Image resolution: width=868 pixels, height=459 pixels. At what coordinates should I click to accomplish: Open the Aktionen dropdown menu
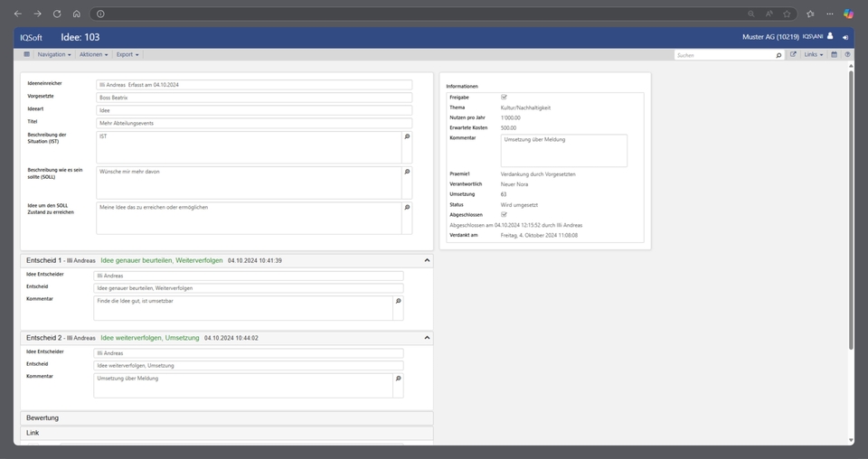[93, 55]
